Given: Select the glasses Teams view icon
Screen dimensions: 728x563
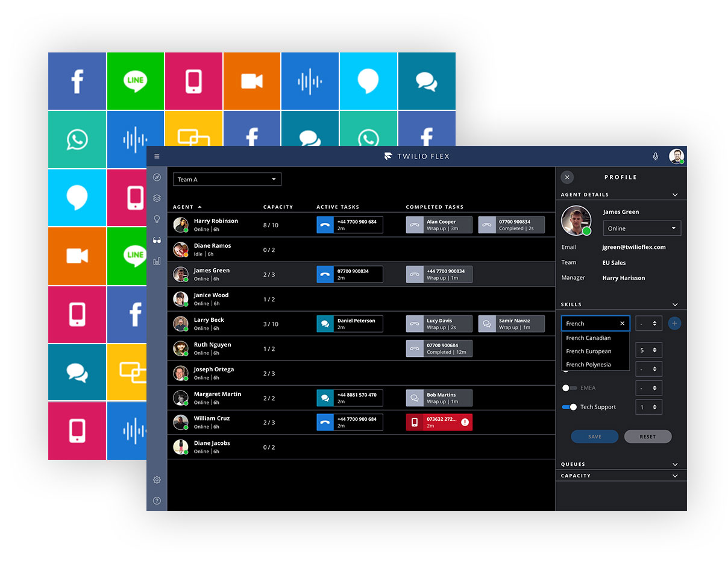Looking at the screenshot, I should tap(157, 240).
